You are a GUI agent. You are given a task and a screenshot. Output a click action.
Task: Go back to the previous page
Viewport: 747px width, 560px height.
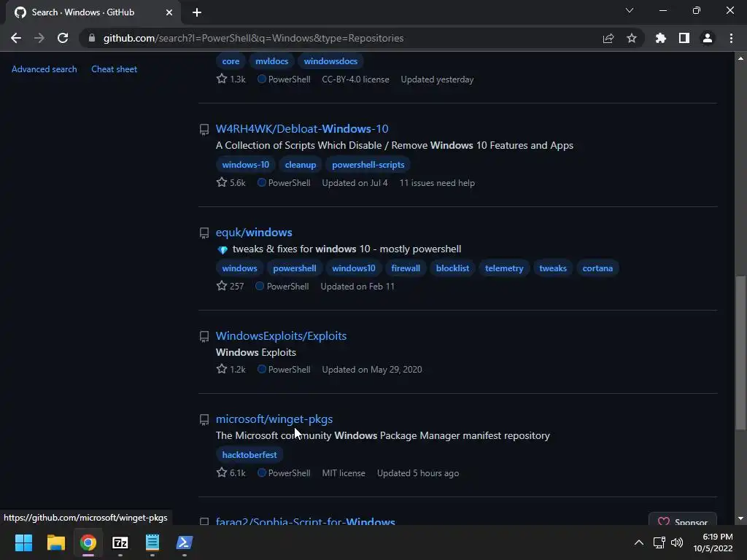tap(16, 38)
